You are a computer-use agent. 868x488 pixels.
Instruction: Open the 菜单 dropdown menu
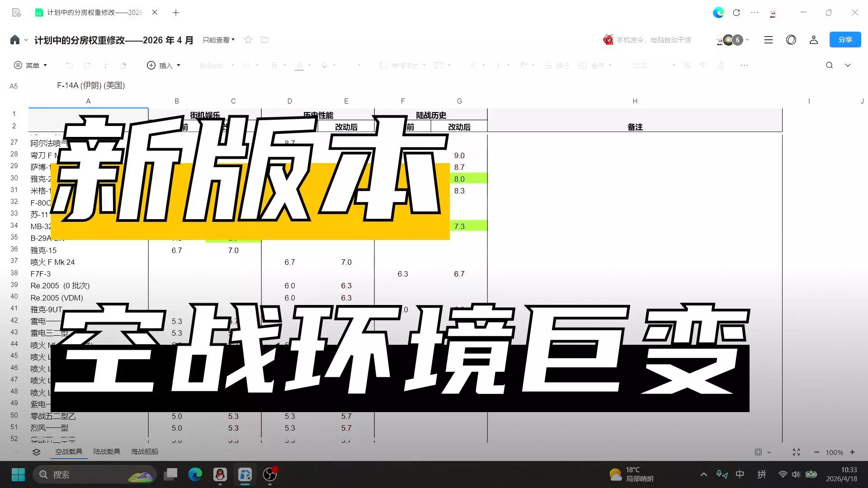[x=31, y=66]
